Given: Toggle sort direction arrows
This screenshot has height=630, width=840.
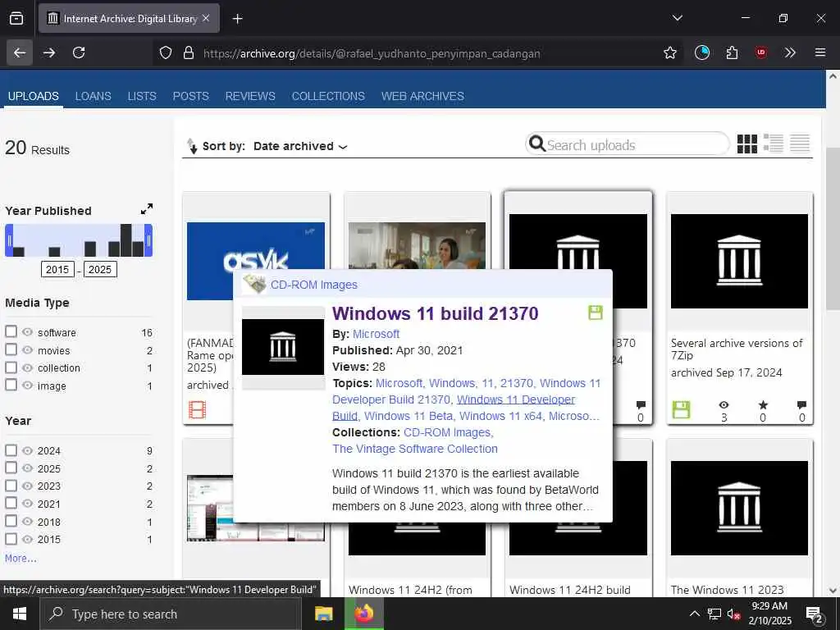Looking at the screenshot, I should pyautogui.click(x=192, y=146).
